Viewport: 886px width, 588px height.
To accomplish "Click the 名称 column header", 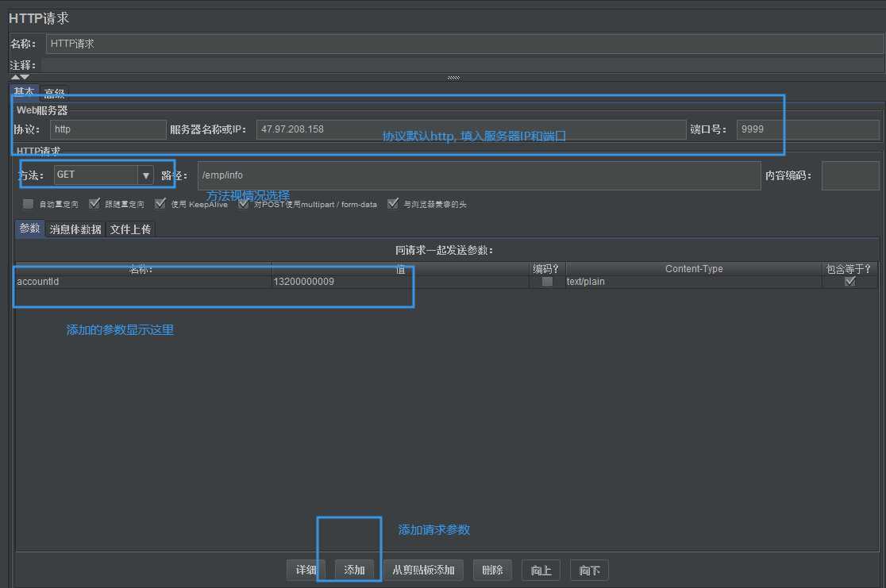I will pyautogui.click(x=143, y=269).
